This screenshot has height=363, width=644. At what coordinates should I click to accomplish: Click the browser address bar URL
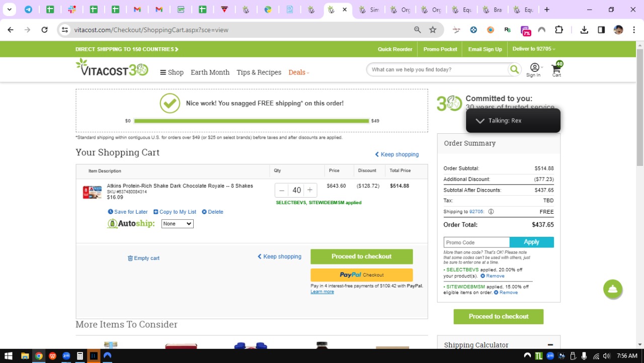click(151, 30)
